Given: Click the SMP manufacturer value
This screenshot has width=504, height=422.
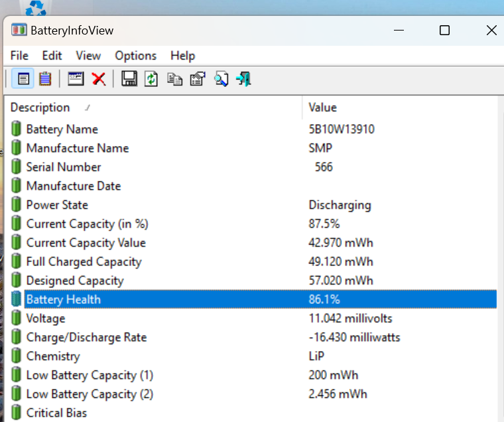Looking at the screenshot, I should [x=320, y=148].
